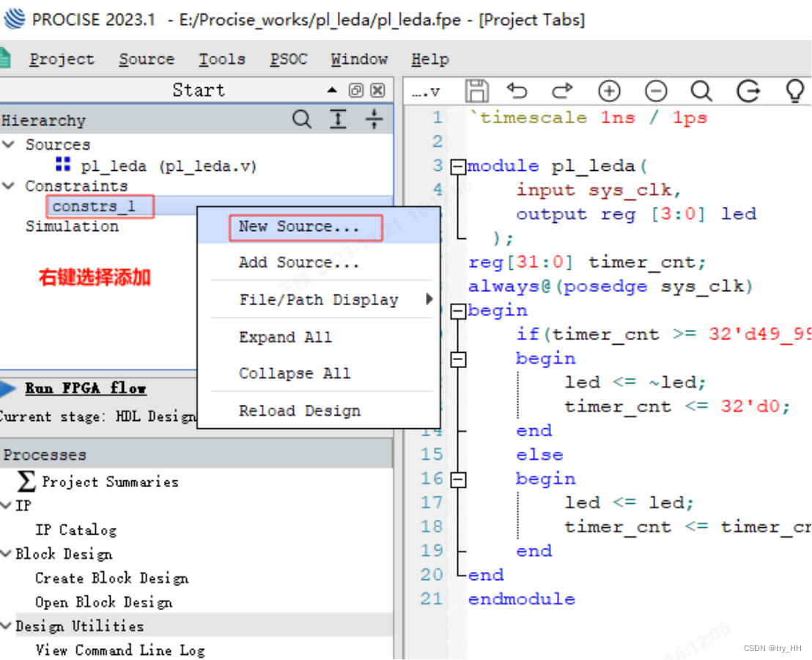Viewport: 812px width, 660px height.
Task: Click Open Block Design
Action: click(x=103, y=602)
